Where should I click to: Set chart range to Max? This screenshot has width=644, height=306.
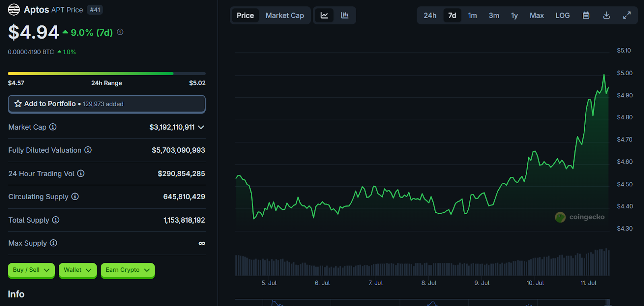(x=537, y=15)
